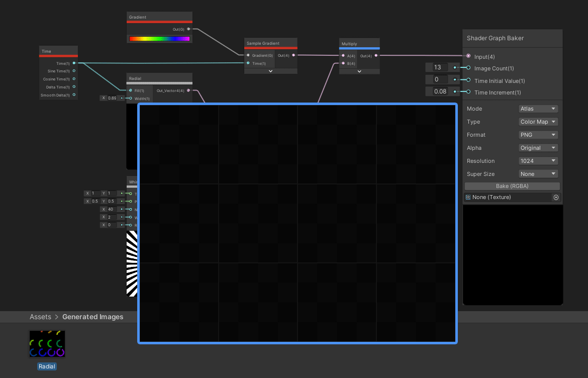Click the Input(4) port on Shader Graph Baker
The image size is (588, 378).
click(x=468, y=56)
